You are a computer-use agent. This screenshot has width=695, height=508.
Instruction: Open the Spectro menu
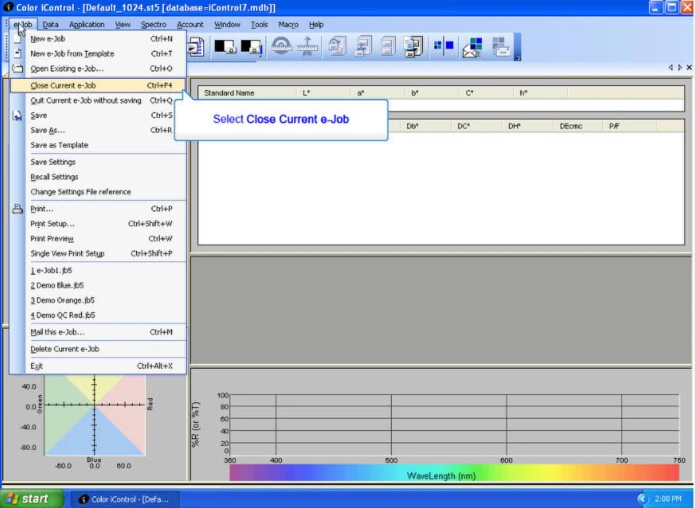154,24
